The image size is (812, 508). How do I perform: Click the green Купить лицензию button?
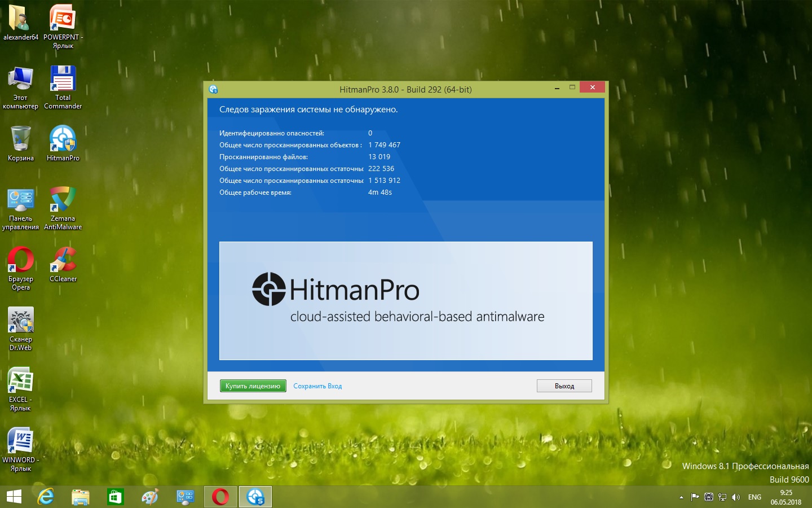click(253, 386)
